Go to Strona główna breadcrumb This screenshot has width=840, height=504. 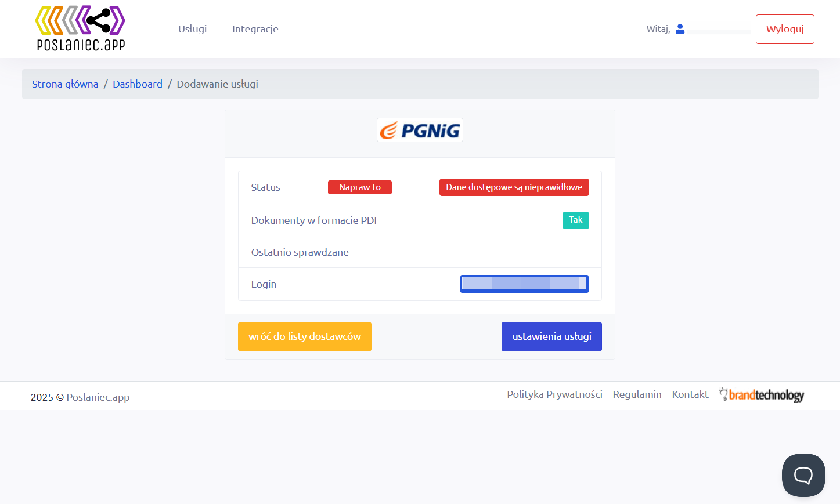coord(65,84)
